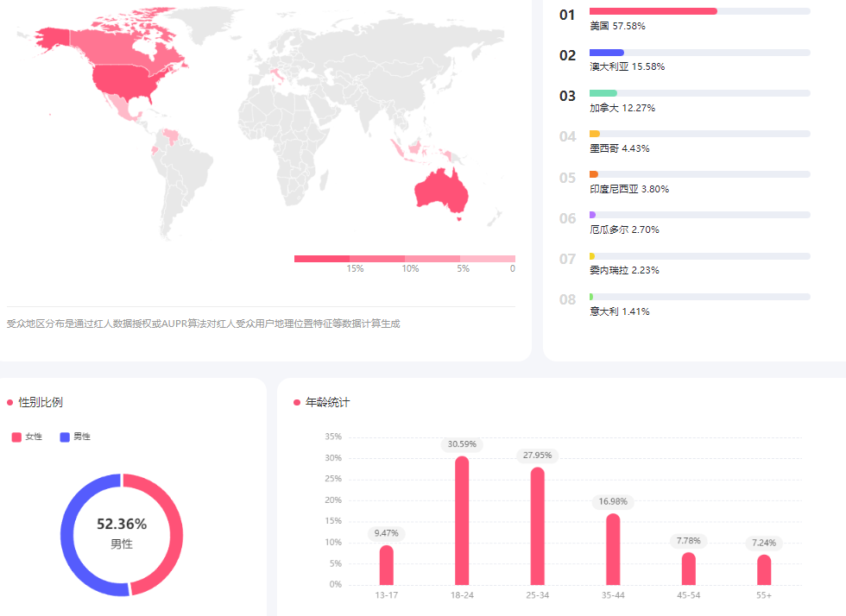This screenshot has width=846, height=616.
Task: Select the 厄瓜多尔 2.70% progress bar
Action: point(700,215)
